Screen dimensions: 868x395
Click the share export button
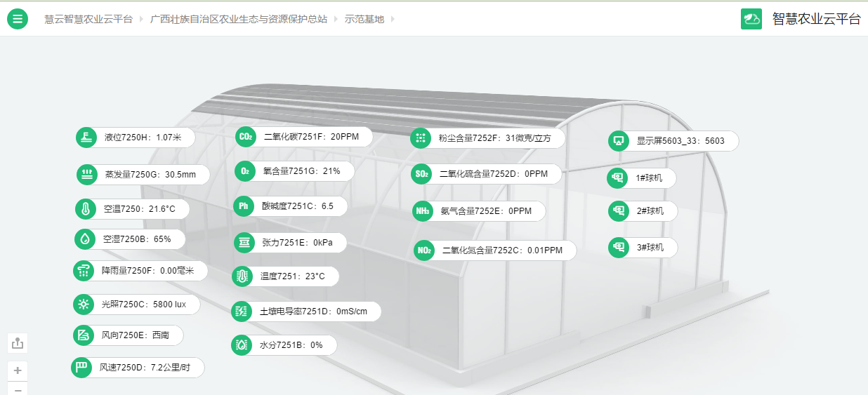[18, 343]
